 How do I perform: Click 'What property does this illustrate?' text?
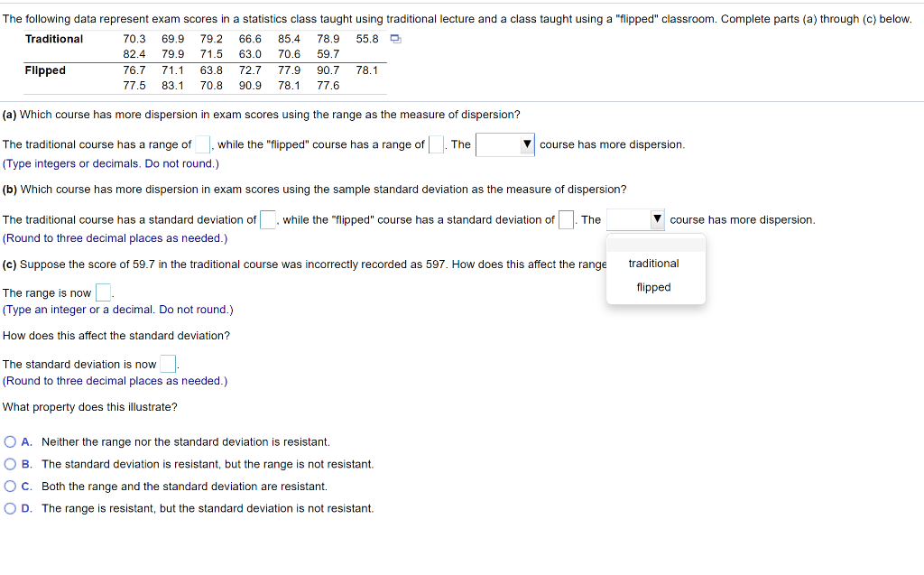pos(89,407)
